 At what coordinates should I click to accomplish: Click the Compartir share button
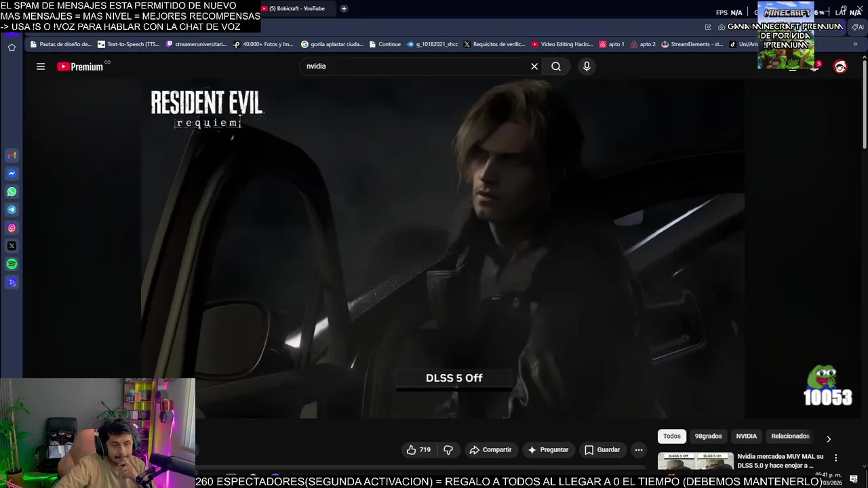(x=490, y=450)
